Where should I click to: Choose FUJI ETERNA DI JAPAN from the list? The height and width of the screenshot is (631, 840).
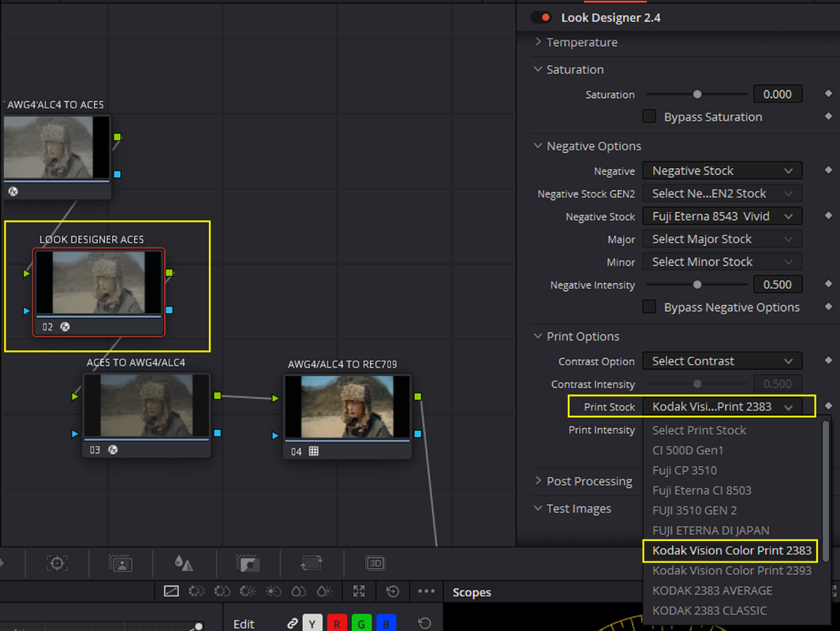coord(711,530)
